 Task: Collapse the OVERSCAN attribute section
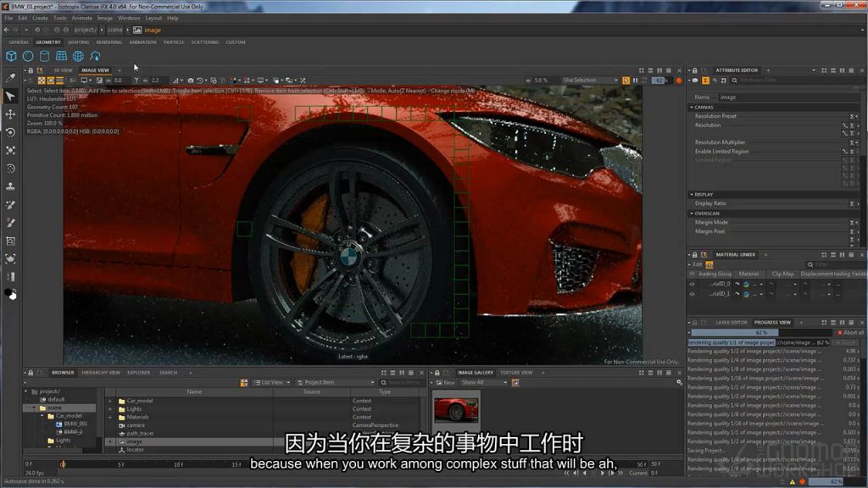[692, 213]
